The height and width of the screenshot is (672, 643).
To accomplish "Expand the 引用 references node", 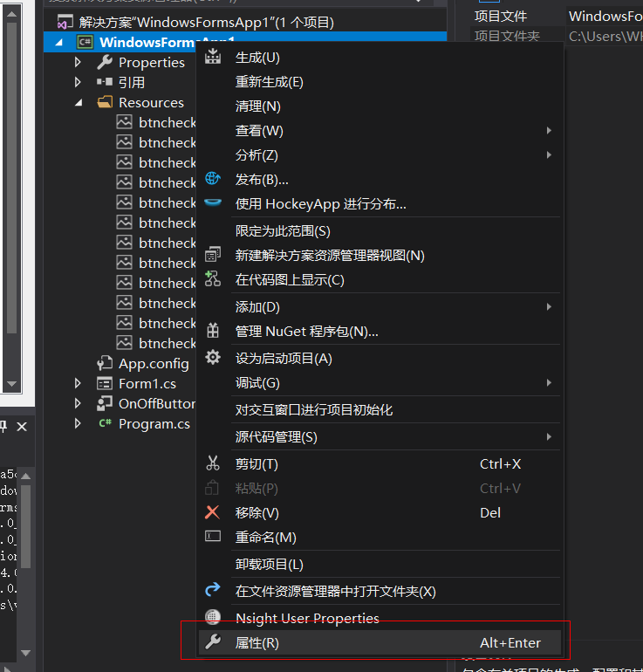I will pyautogui.click(x=78, y=82).
